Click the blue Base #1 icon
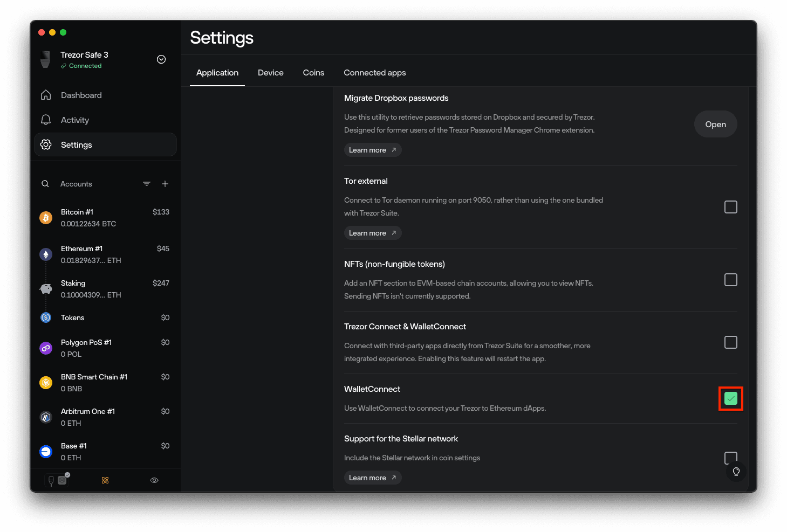The height and width of the screenshot is (532, 787). tap(46, 452)
